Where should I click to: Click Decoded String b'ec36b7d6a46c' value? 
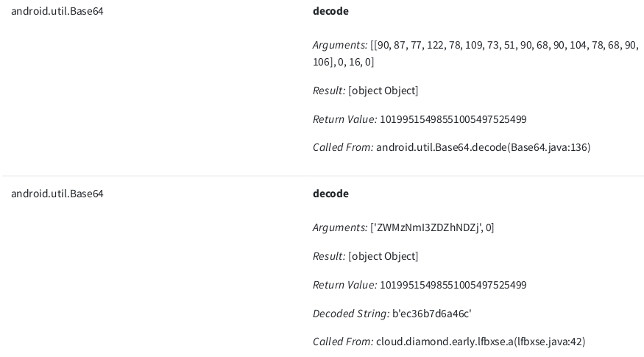coord(431,314)
